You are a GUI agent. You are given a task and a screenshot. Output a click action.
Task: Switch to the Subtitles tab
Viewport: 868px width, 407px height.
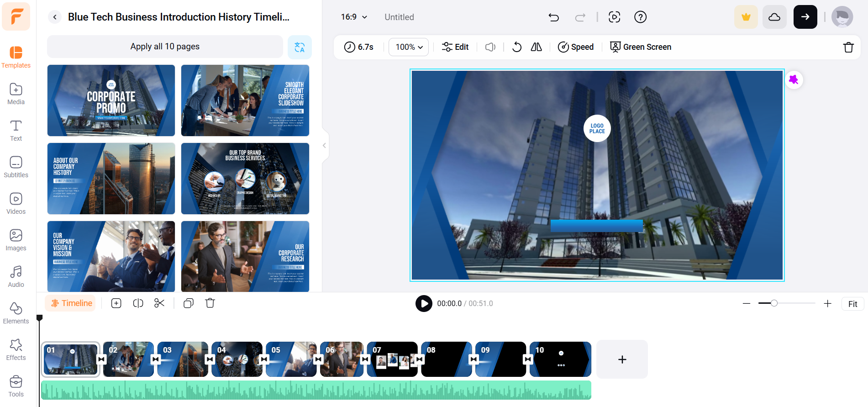(16, 167)
